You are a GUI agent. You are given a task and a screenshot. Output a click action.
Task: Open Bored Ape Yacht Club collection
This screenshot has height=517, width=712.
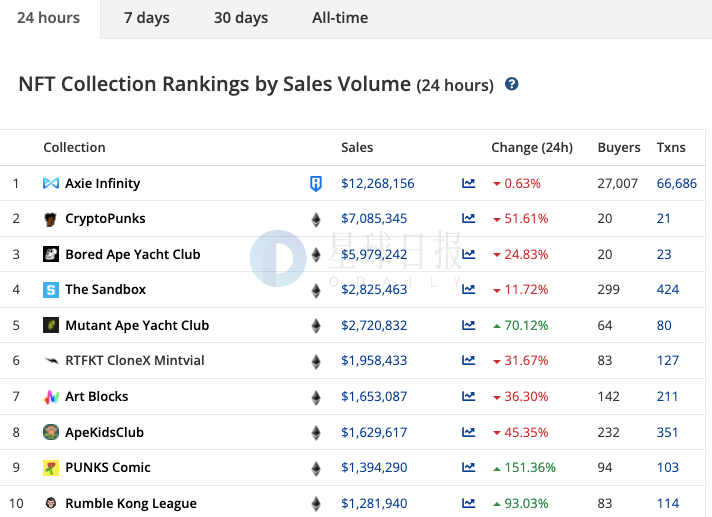pos(133,254)
